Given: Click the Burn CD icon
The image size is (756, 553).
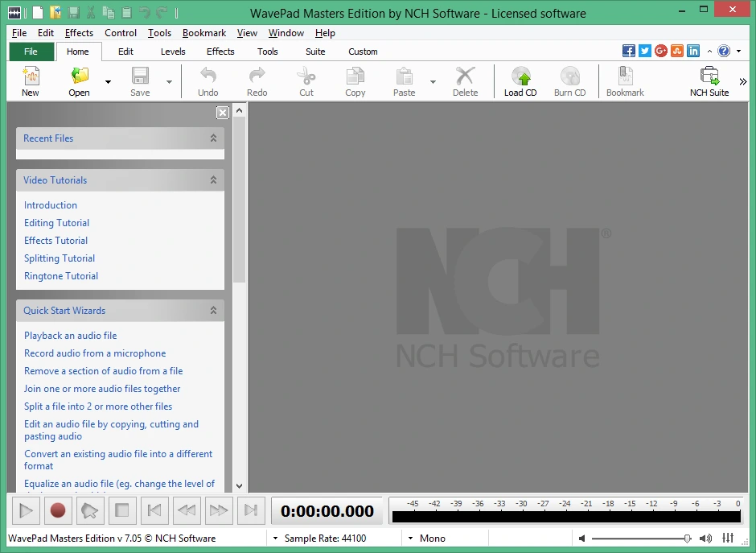Looking at the screenshot, I should pos(570,76).
